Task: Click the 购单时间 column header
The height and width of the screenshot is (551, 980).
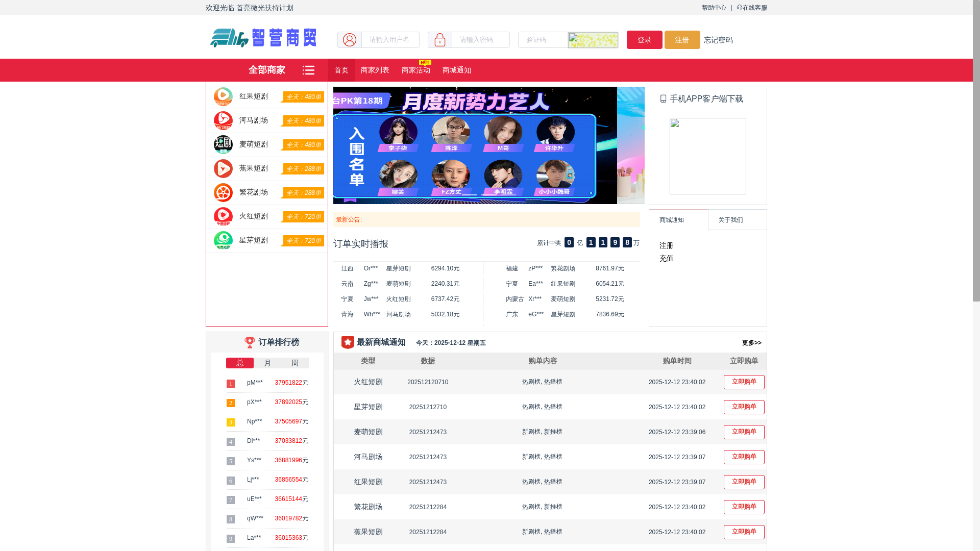Action: click(x=677, y=361)
